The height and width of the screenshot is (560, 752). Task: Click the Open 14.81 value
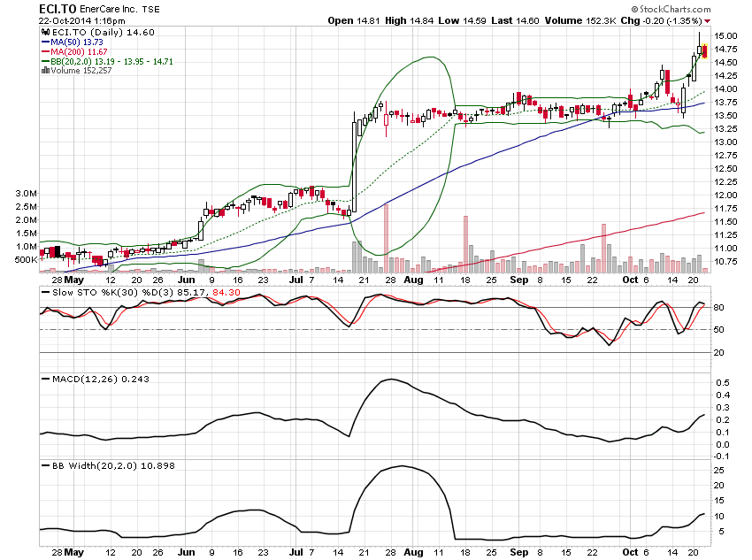point(354,20)
